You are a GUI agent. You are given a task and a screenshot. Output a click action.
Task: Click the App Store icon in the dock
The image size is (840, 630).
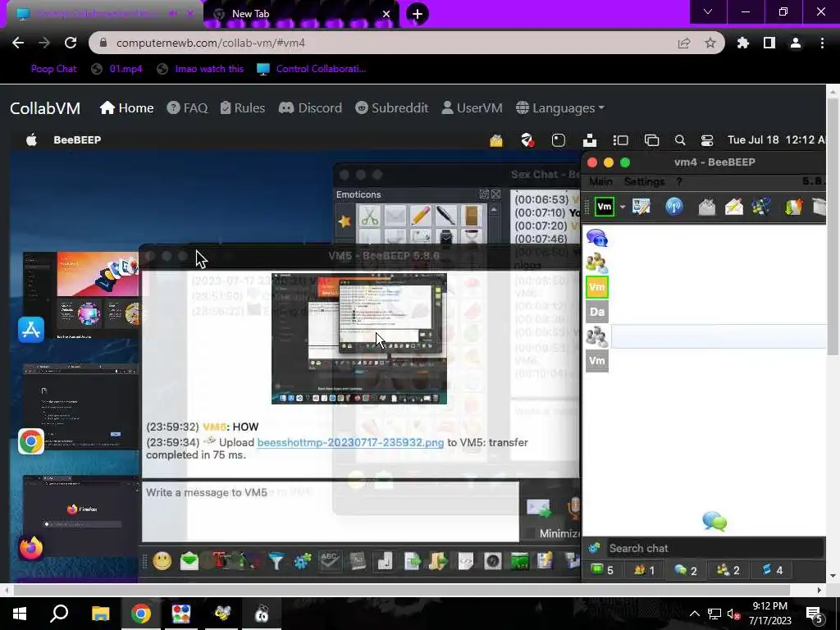31,330
